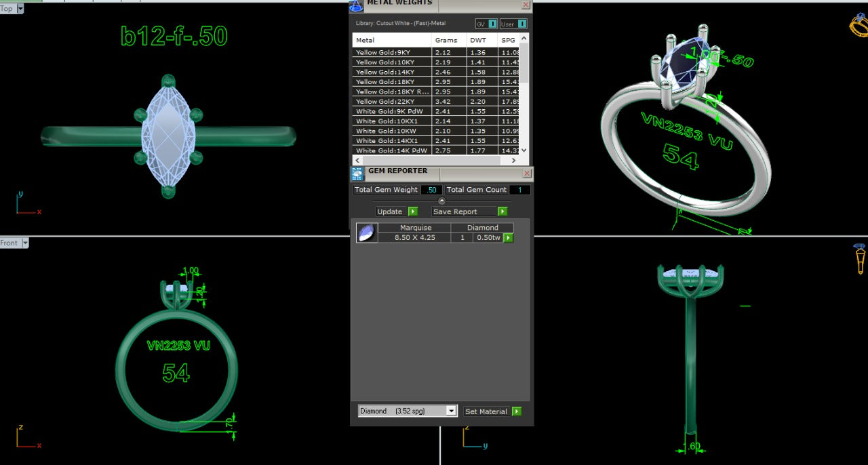This screenshot has width=868, height=465.
Task: Click the metal table vertical scrollbar thumb
Action: tap(524, 64)
